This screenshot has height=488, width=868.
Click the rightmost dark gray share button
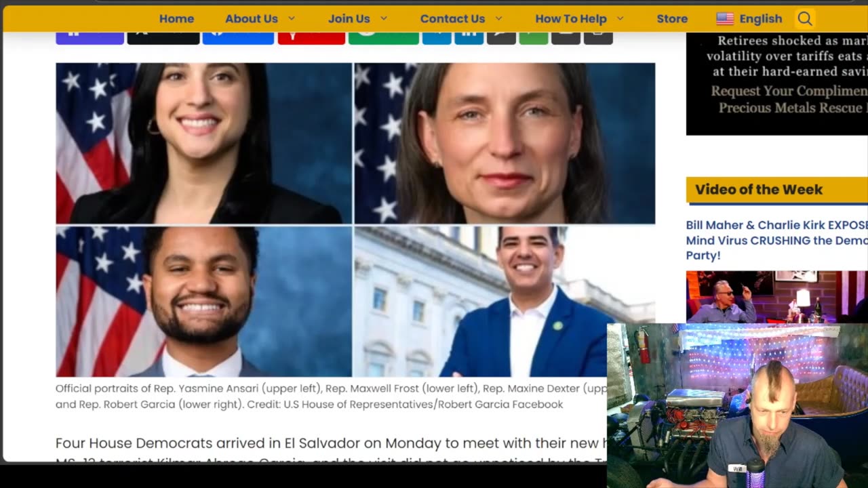(x=598, y=37)
